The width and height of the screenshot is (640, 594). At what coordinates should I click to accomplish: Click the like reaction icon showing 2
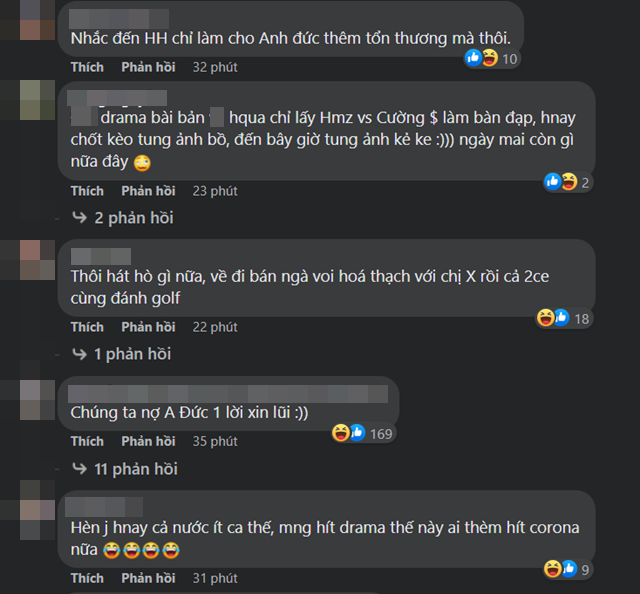point(553,182)
